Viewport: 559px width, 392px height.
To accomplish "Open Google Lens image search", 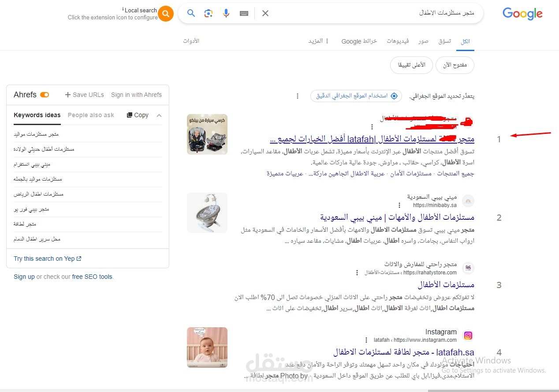I will 209,13.
